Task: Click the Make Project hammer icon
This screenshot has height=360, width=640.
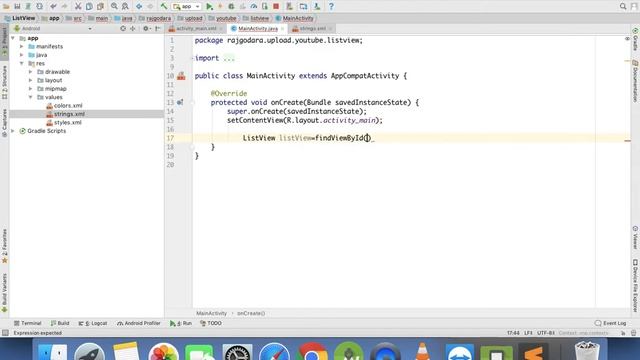Action: point(164,7)
